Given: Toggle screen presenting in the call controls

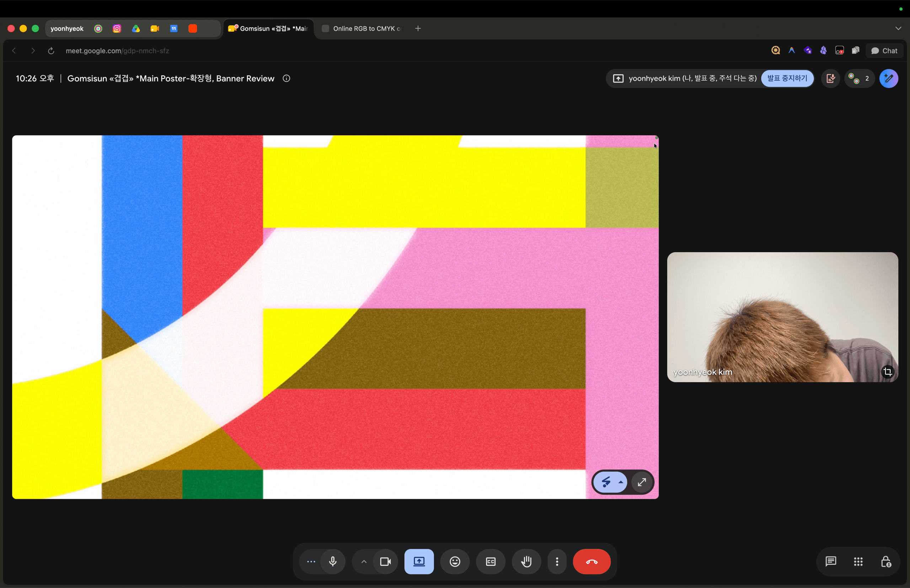Looking at the screenshot, I should [x=419, y=561].
